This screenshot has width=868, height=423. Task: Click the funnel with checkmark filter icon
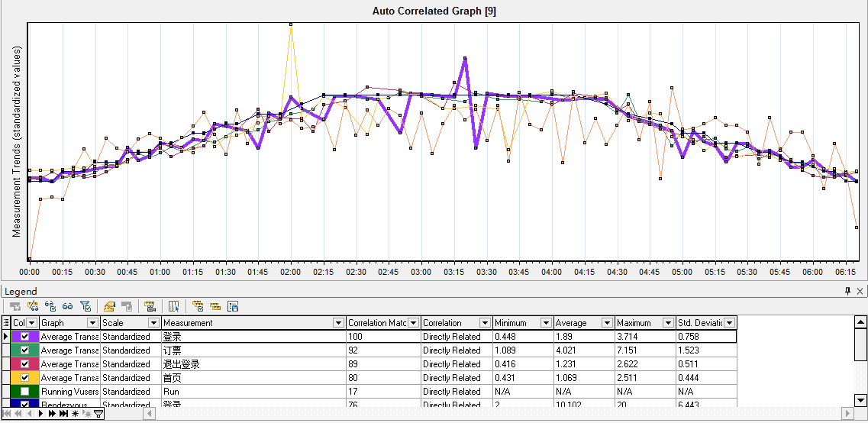click(x=86, y=305)
